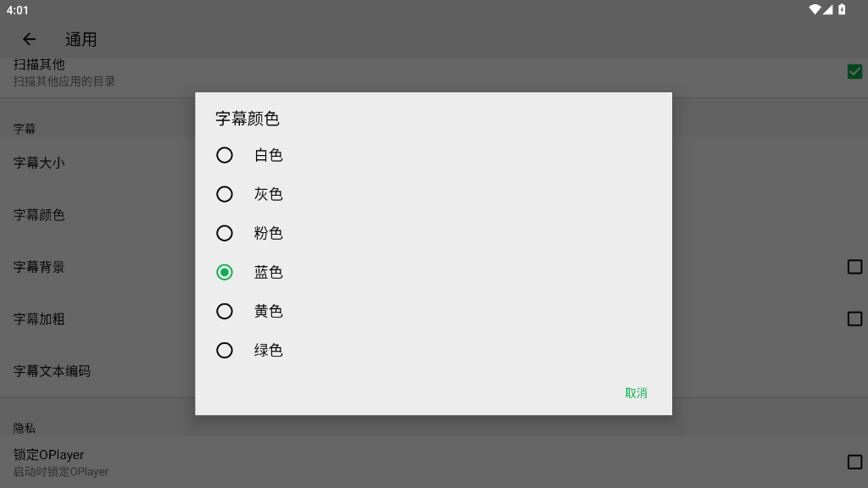
Task: Tap the 绿色 option label
Action: (269, 350)
